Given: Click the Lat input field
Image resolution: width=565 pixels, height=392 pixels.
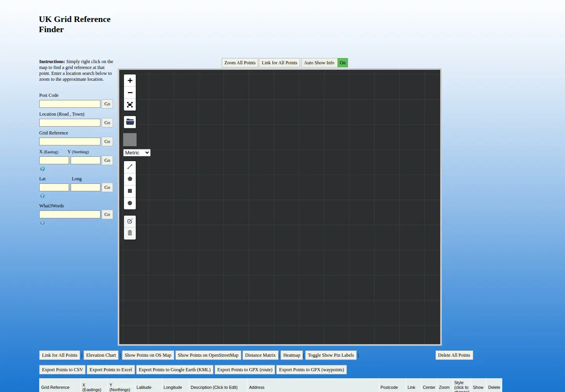Looking at the screenshot, I should coord(54,187).
